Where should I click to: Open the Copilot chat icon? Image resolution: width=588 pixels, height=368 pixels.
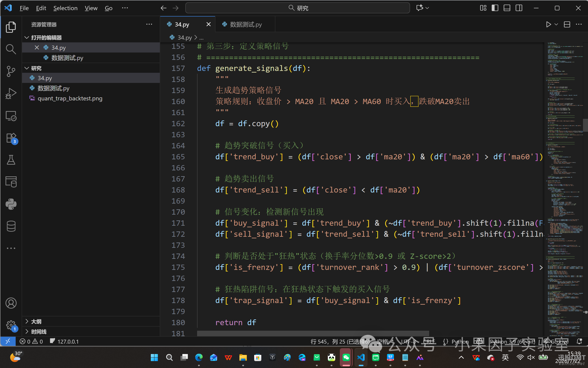(x=419, y=8)
